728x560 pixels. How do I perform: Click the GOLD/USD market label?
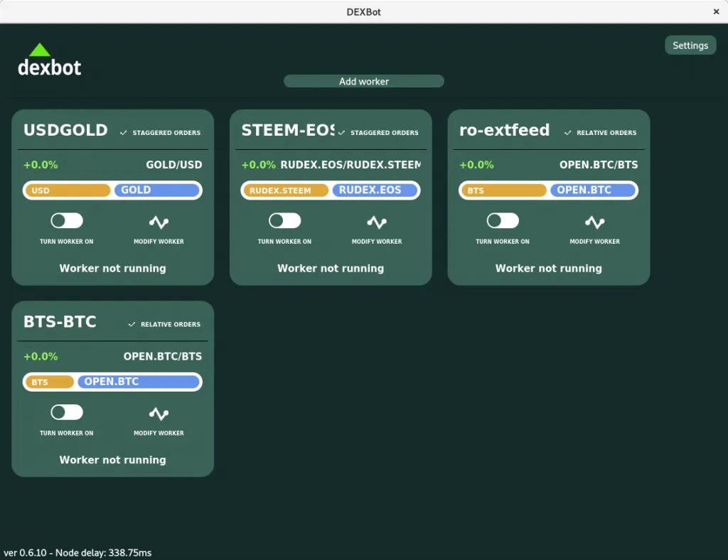(174, 165)
